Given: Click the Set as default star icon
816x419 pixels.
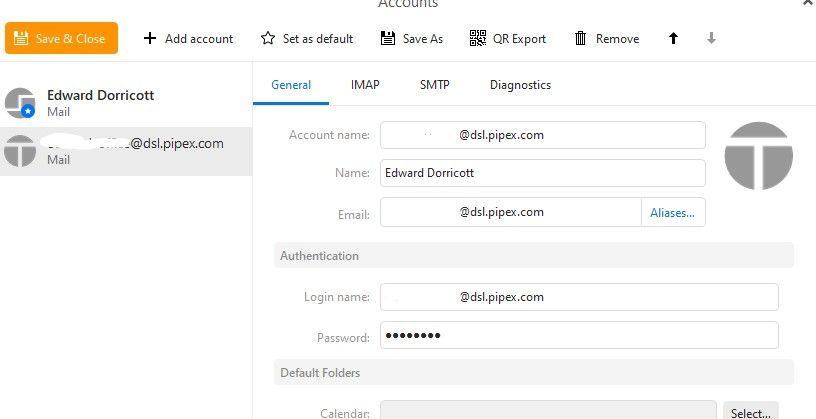Looking at the screenshot, I should click(268, 39).
